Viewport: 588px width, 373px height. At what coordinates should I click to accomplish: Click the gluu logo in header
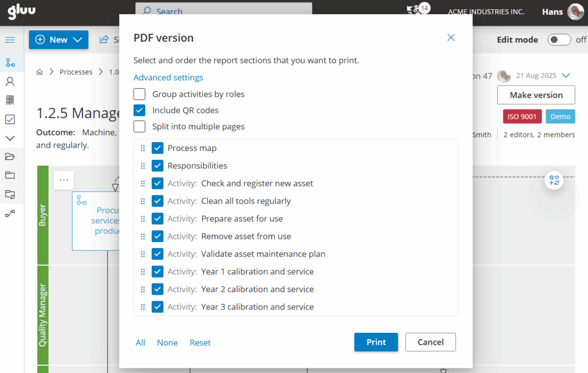(x=22, y=11)
